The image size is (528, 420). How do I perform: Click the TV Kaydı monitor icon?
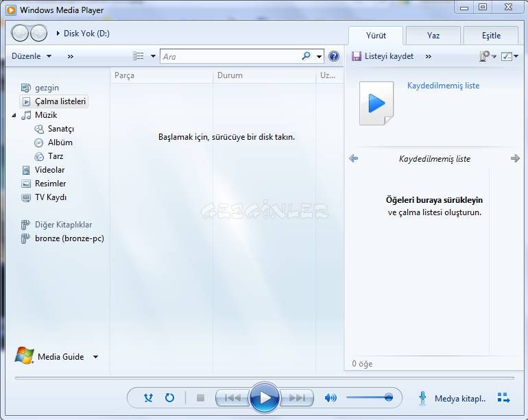[25, 197]
